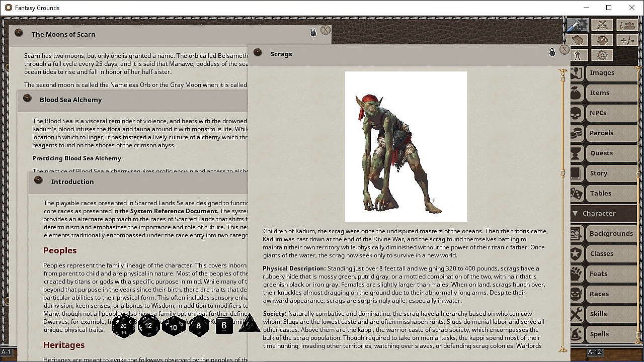Open Images from the sidebar
The width and height of the screenshot is (644, 362).
[x=611, y=73]
